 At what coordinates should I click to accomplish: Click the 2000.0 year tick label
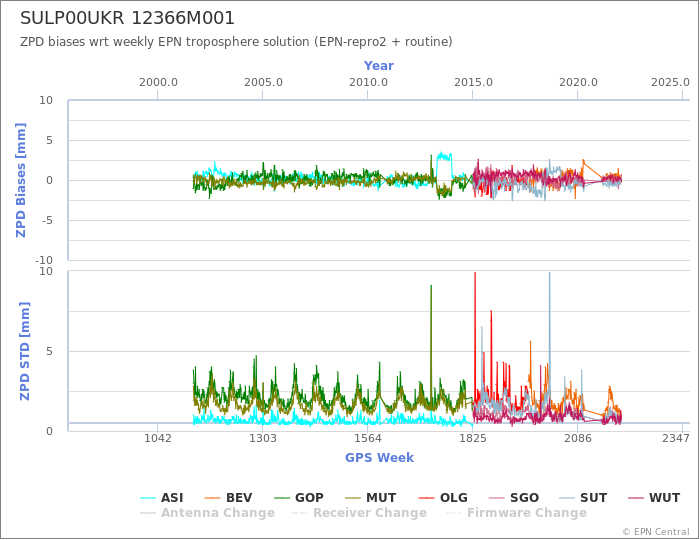(158, 83)
